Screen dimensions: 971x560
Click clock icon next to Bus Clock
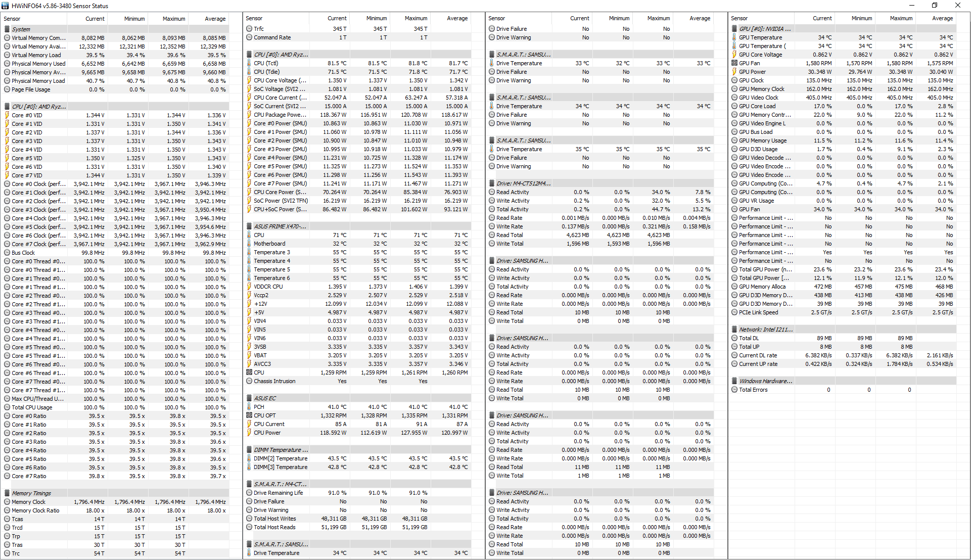[7, 253]
